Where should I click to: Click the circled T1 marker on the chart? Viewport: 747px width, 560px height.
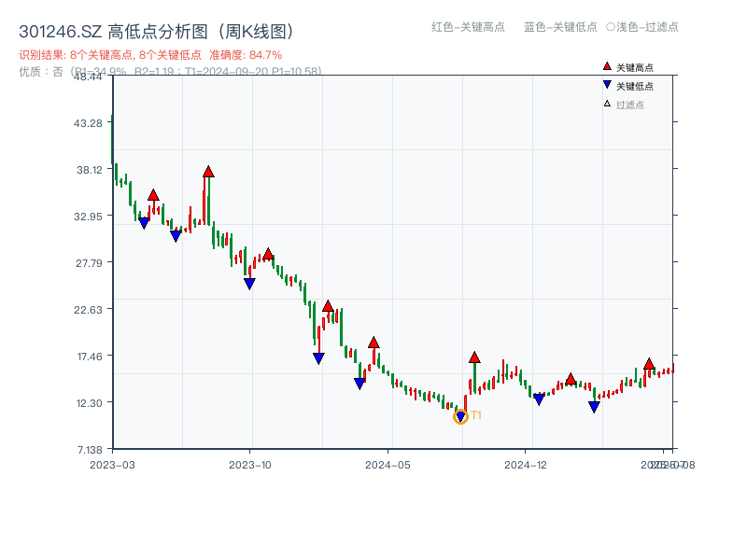tap(460, 414)
